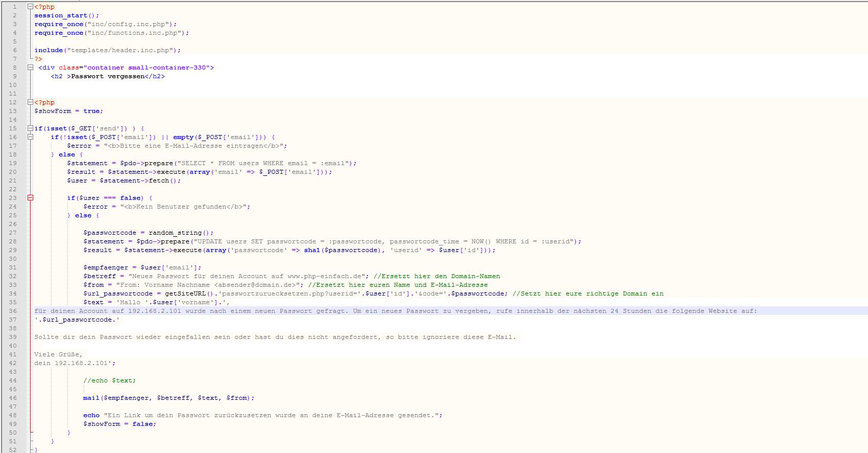Click the "Viele Grüße," line

[x=58, y=354]
